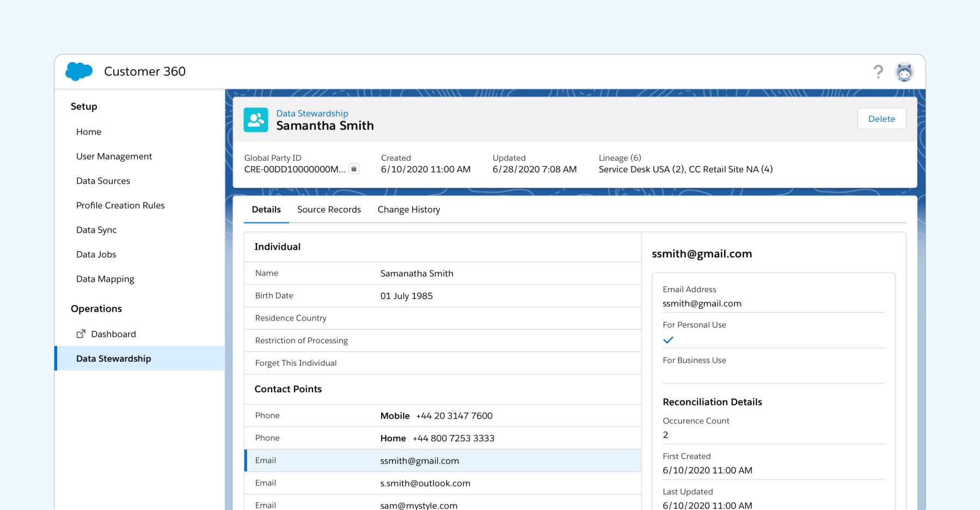Enable For Business Use for ssmith@gmail.com
Screen dimensions: 980x510
[669, 375]
